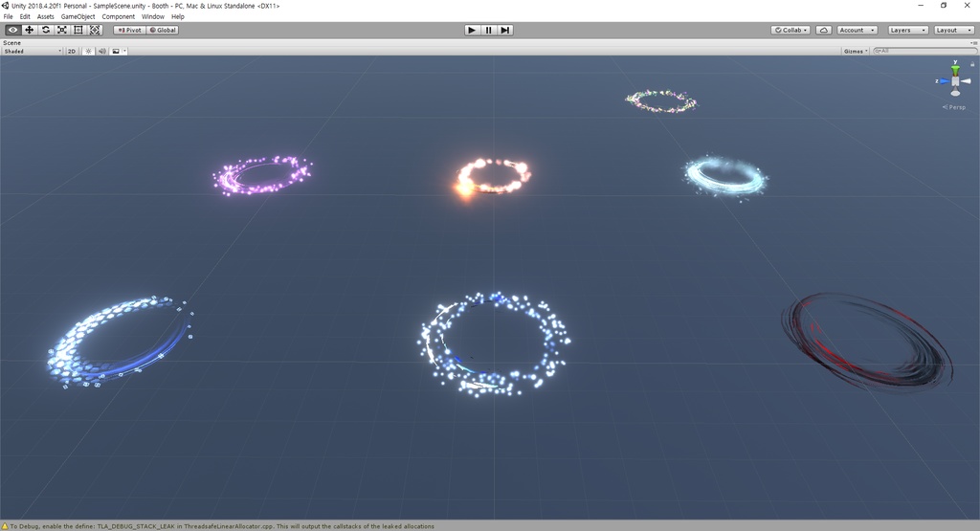980x531 pixels.
Task: Open the Scene panel options menu
Action: [973, 42]
